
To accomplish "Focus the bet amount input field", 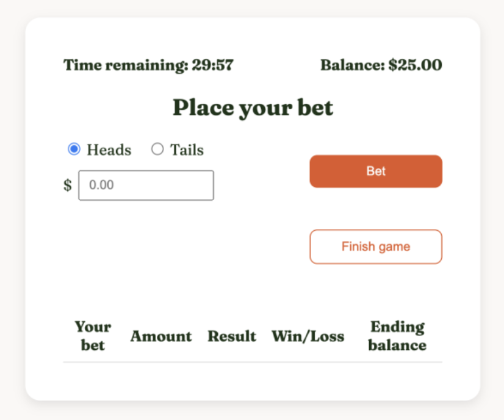I will point(146,185).
